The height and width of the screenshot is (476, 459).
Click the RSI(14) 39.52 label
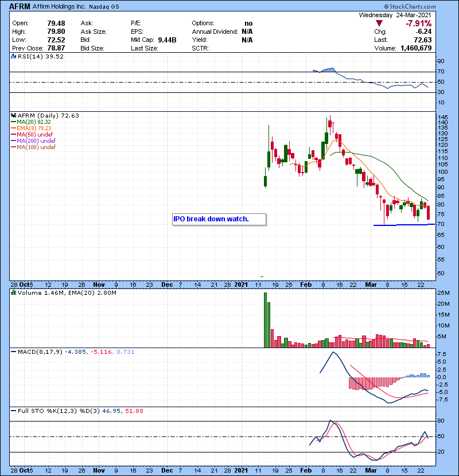tap(41, 56)
